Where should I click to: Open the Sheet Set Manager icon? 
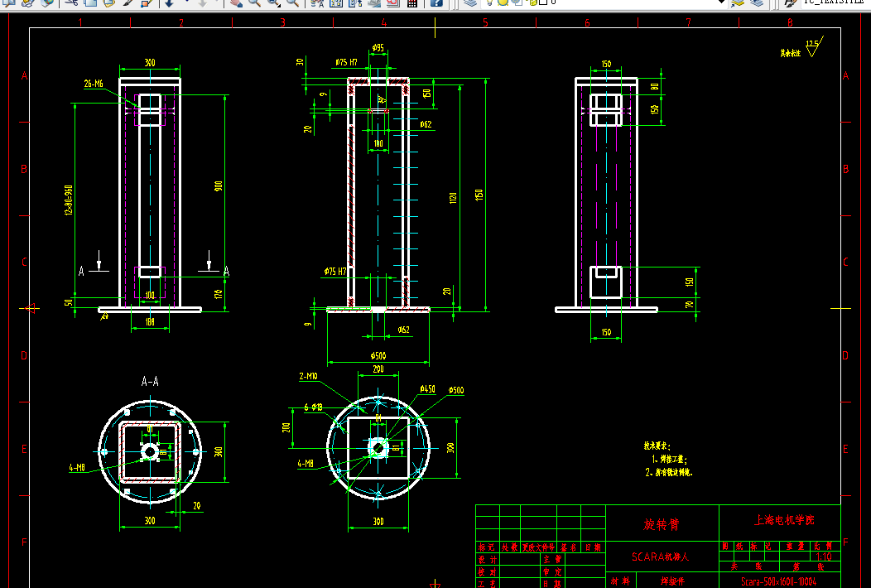click(x=374, y=2)
